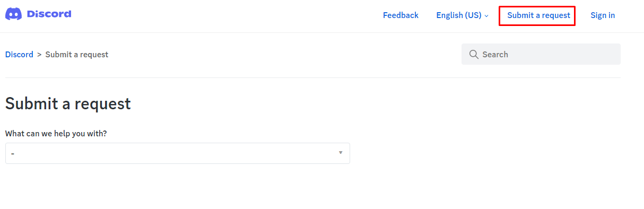This screenshot has width=644, height=209.
Task: Click the help topic dropdown triangle arrow
Action: pos(341,153)
